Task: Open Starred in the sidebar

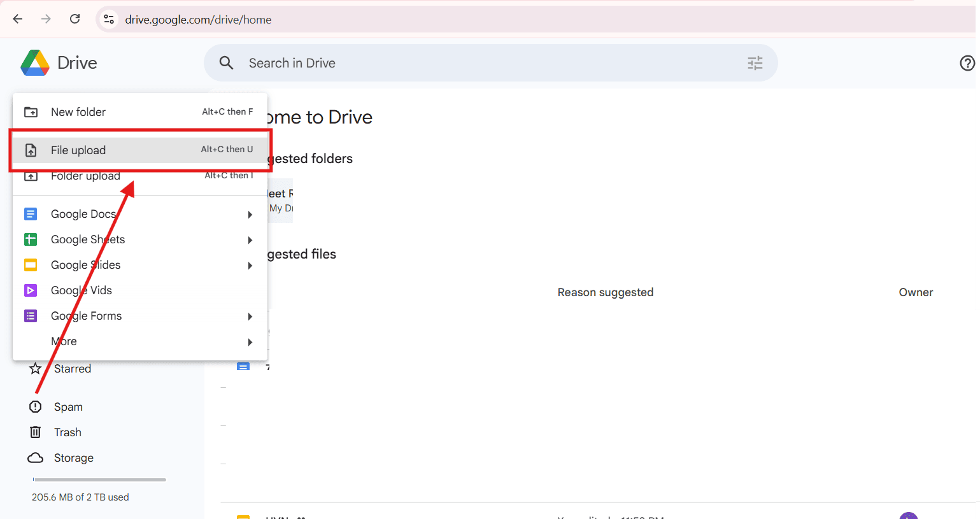Action: pyautogui.click(x=73, y=369)
